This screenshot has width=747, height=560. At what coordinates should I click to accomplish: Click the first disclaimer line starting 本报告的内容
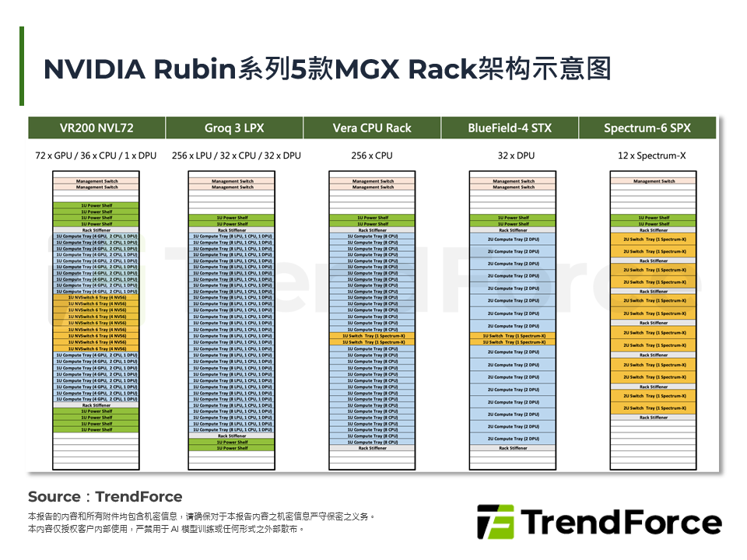[x=202, y=516]
